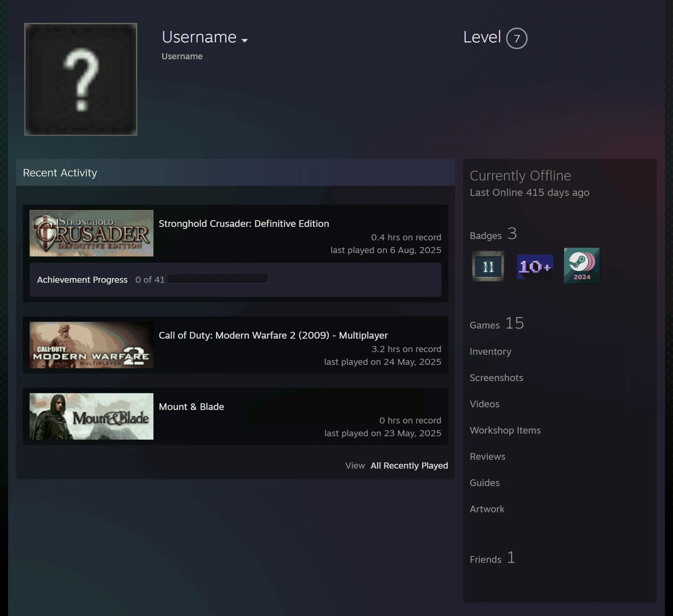The height and width of the screenshot is (616, 673).
Task: View the Badges page
Action: (493, 234)
